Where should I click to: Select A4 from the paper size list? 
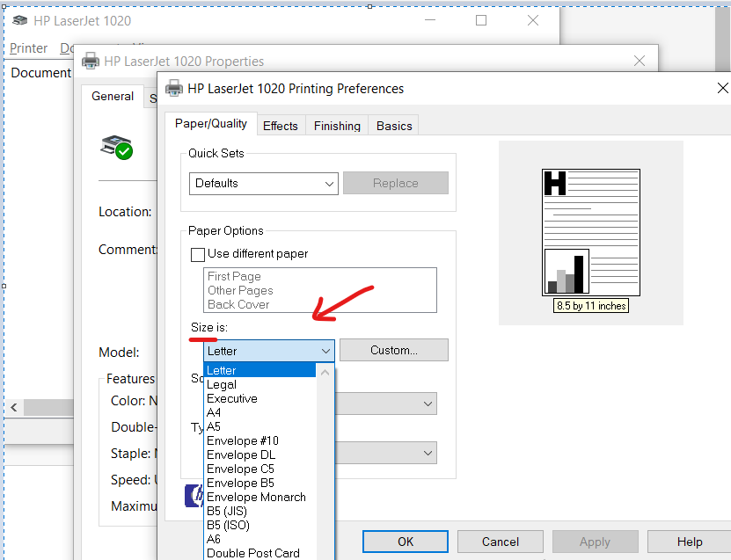click(x=215, y=412)
